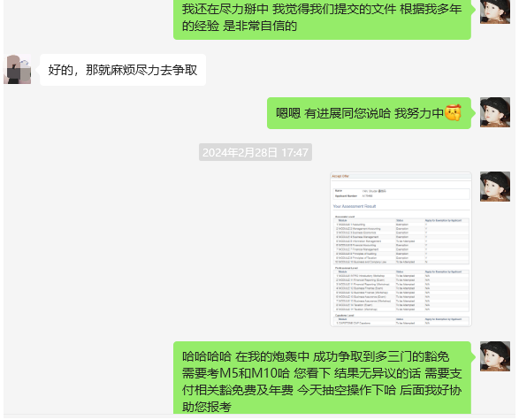
Task: Click the text 需要支付相关豁免费及年费
Action: click(x=322, y=382)
